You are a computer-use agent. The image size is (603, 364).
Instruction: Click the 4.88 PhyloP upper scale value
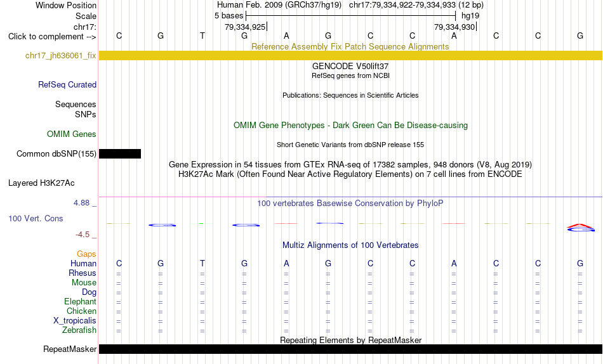tap(81, 203)
